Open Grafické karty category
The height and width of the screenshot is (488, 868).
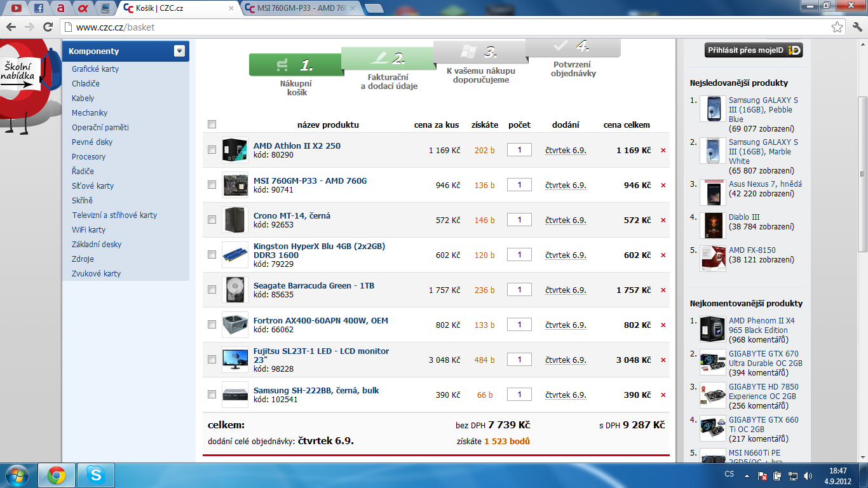(95, 69)
